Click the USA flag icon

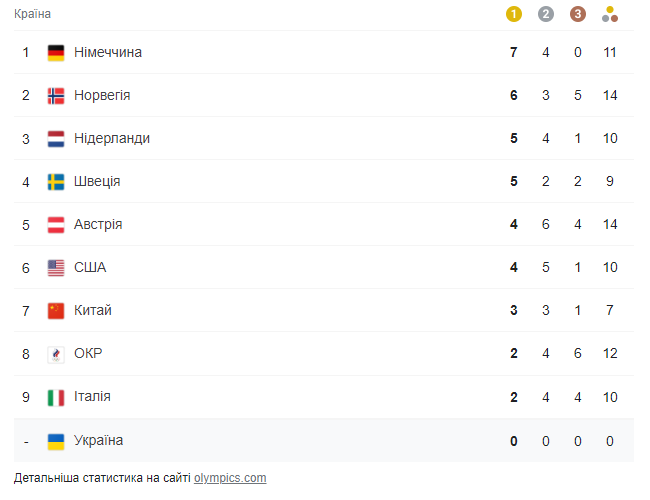(56, 268)
